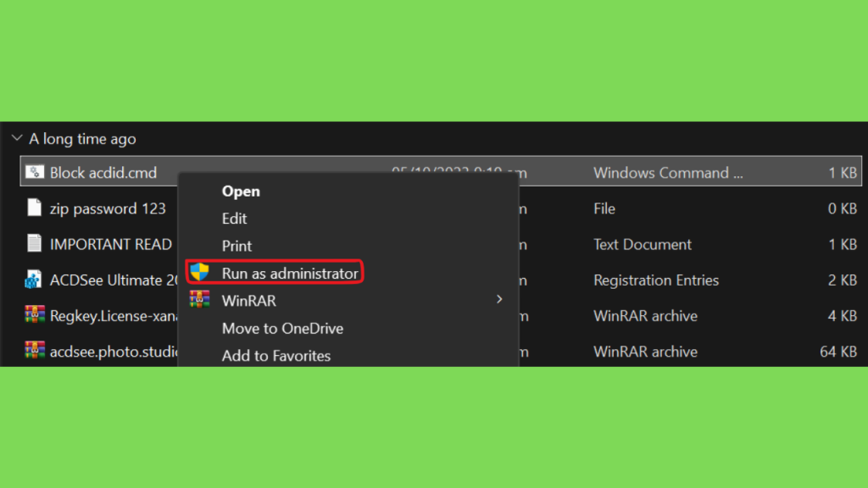Click the IMPORTANT READ text document icon
Screen dimensions: 868x488
(35, 244)
